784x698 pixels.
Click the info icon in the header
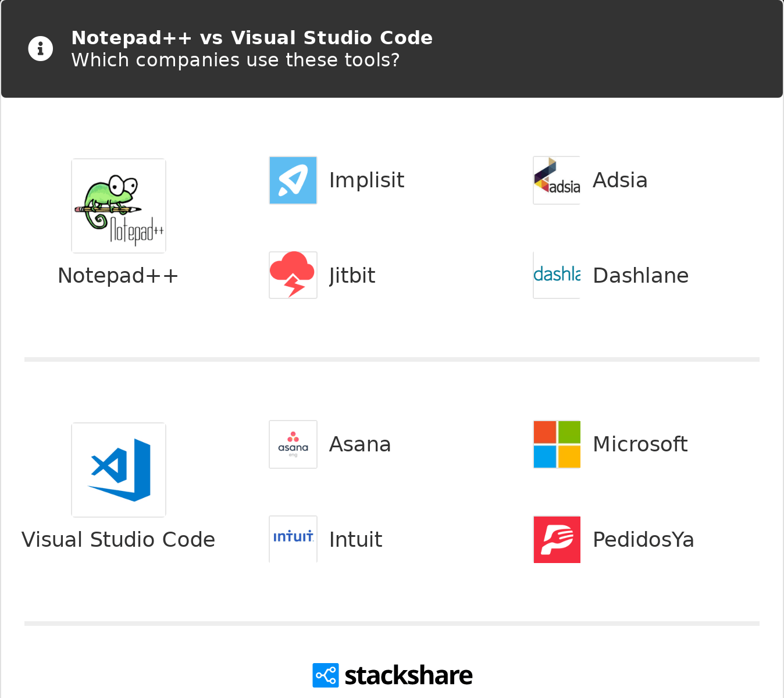tap(40, 48)
